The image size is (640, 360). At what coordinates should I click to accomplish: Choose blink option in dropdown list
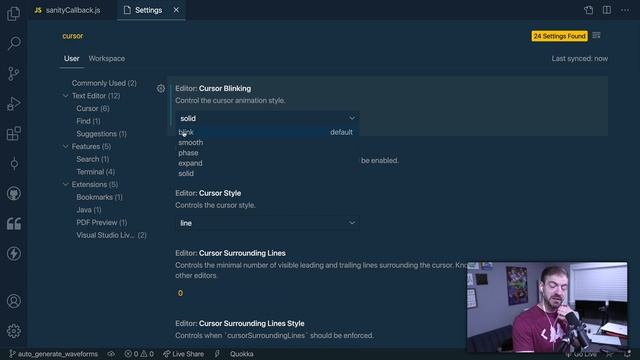coord(267,132)
